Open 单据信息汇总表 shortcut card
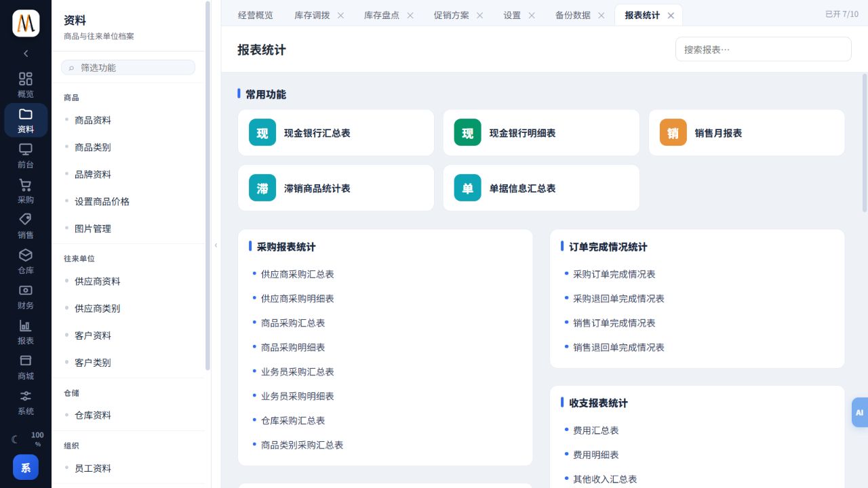The height and width of the screenshot is (488, 868). [x=541, y=188]
